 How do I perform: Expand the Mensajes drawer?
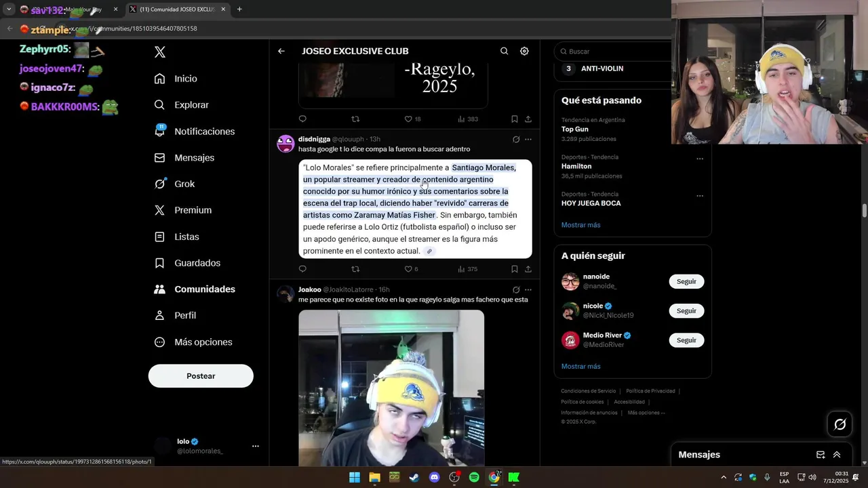click(x=837, y=455)
